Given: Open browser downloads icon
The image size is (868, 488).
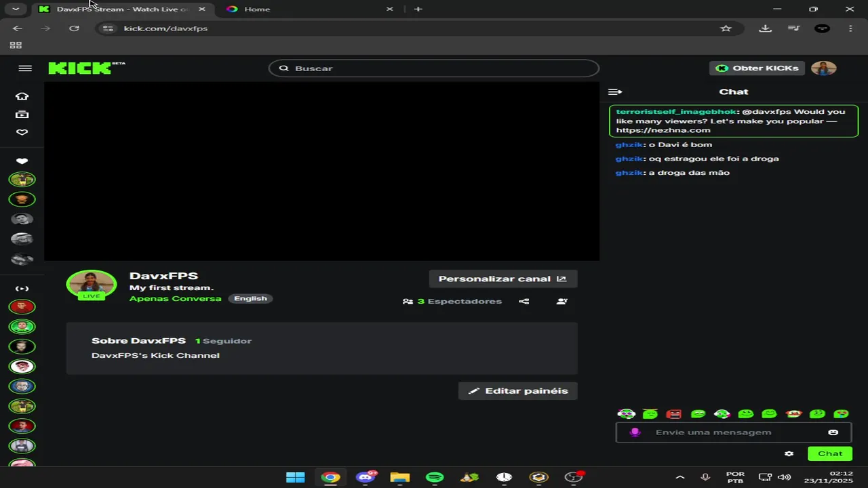Looking at the screenshot, I should click(x=766, y=28).
